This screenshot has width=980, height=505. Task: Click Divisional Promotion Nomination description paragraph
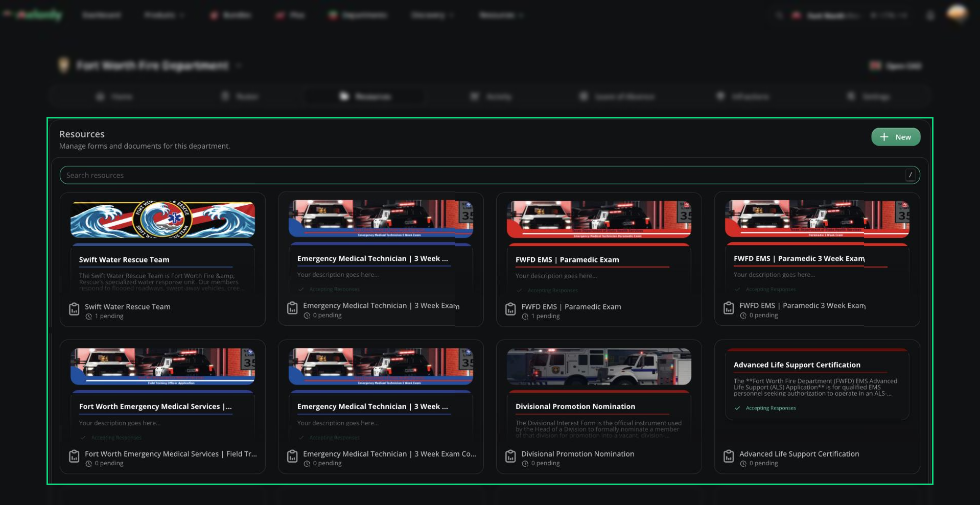click(x=598, y=429)
